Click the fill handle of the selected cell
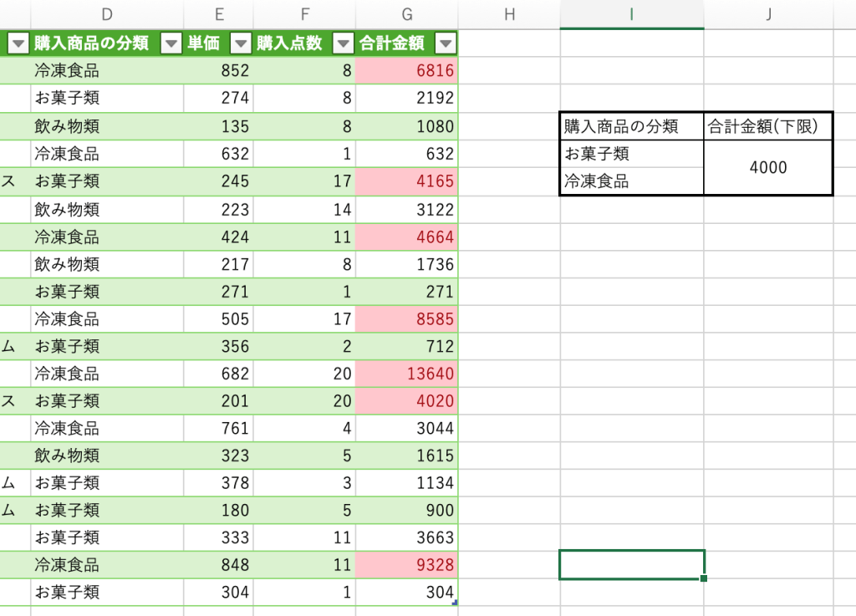This screenshot has width=856, height=616. click(704, 578)
